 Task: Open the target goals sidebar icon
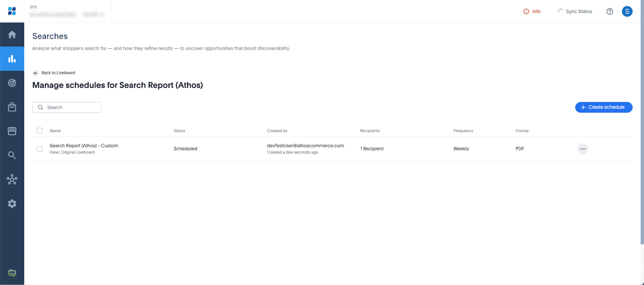12,83
